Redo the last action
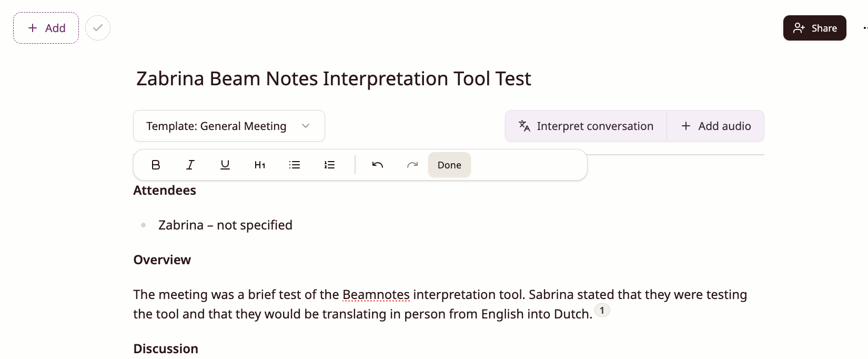The width and height of the screenshot is (868, 359). pyautogui.click(x=412, y=165)
